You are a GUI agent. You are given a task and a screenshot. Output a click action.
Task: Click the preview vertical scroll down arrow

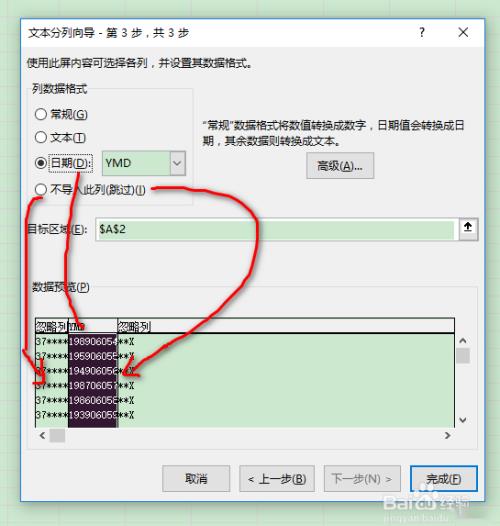pos(463,420)
